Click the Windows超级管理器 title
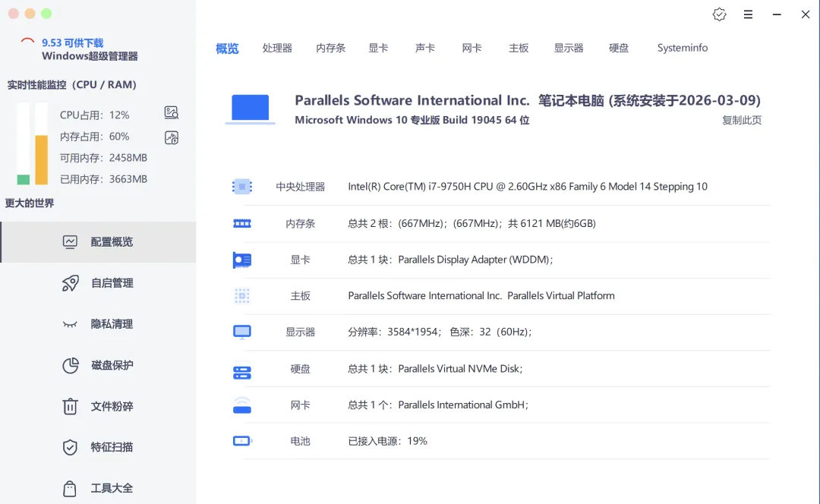Screen dimensions: 820x504 point(90,56)
